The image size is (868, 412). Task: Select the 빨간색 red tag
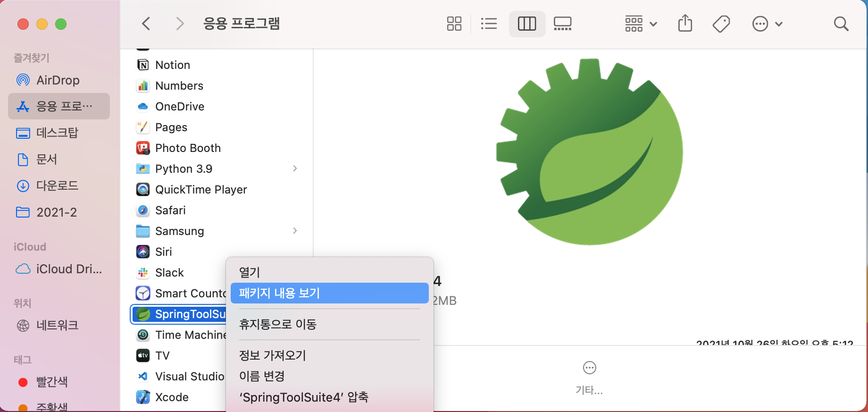59,382
